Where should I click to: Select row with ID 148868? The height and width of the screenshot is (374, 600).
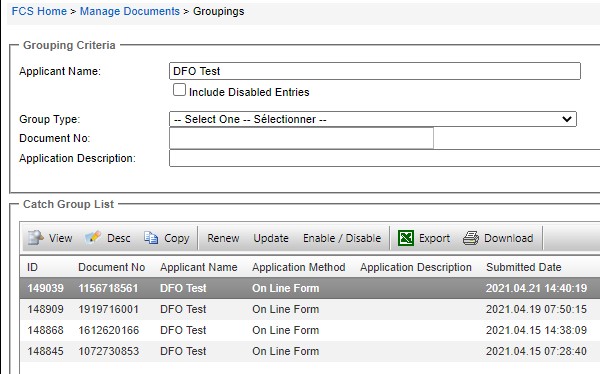tap(310, 330)
